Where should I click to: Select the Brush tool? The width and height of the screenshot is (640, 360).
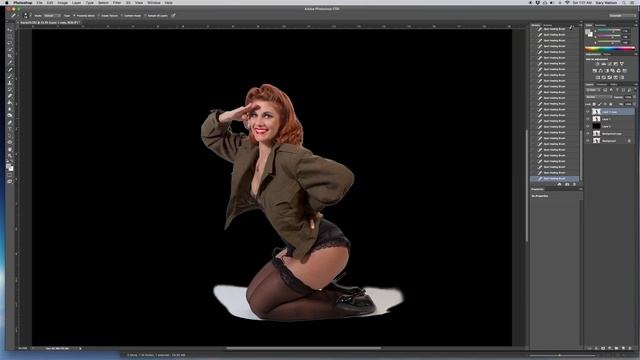tap(10, 76)
